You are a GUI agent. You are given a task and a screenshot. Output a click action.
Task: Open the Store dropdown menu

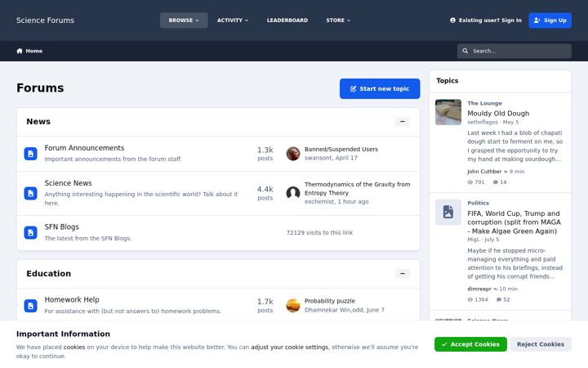click(338, 20)
